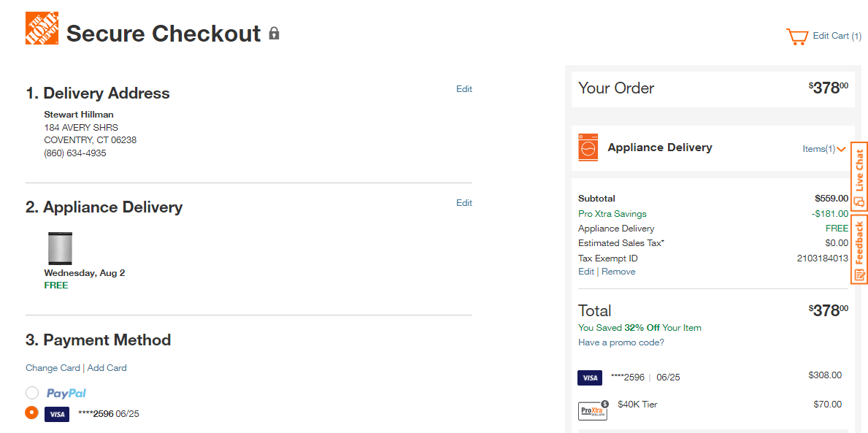Edit the appliance delivery section

coord(464,203)
